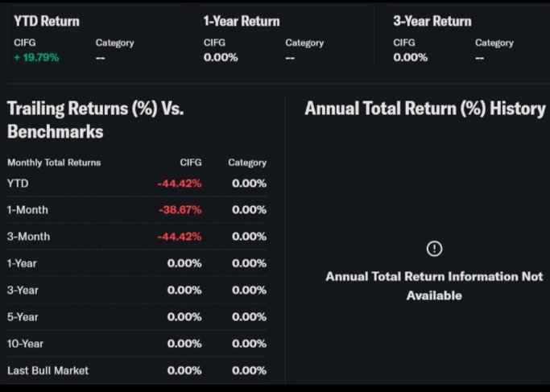The height and width of the screenshot is (392, 550).
Task: Click the YTD Return card title
Action: [x=46, y=21]
